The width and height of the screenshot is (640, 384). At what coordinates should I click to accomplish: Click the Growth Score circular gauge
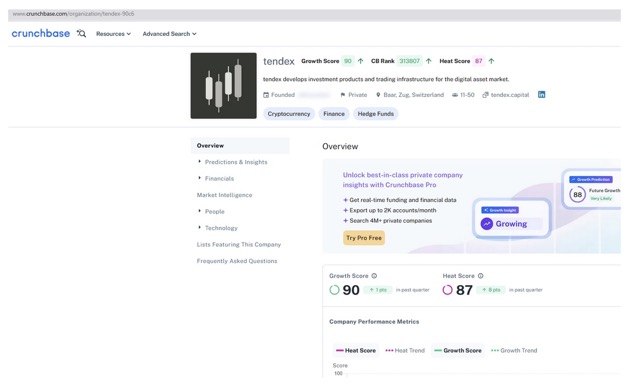coord(334,290)
